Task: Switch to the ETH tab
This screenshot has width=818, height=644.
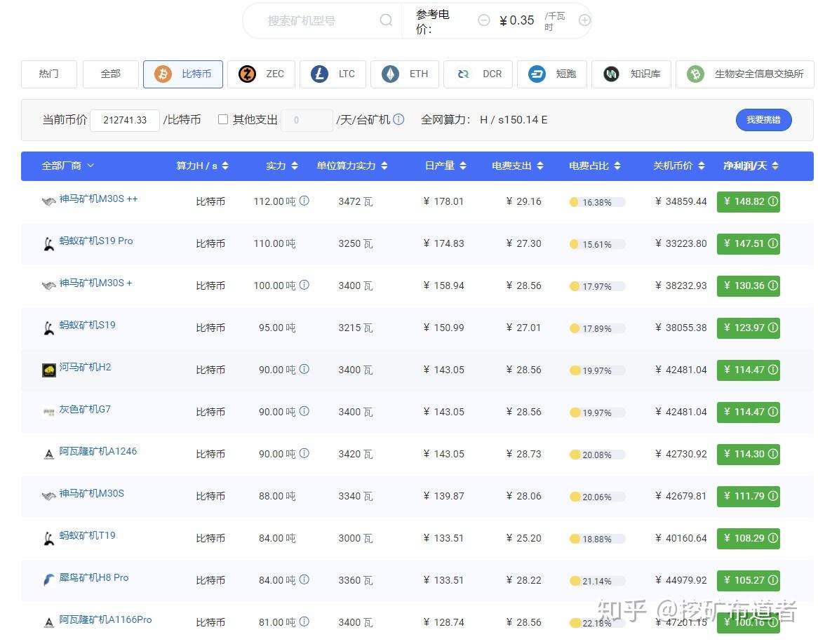Action: 405,74
